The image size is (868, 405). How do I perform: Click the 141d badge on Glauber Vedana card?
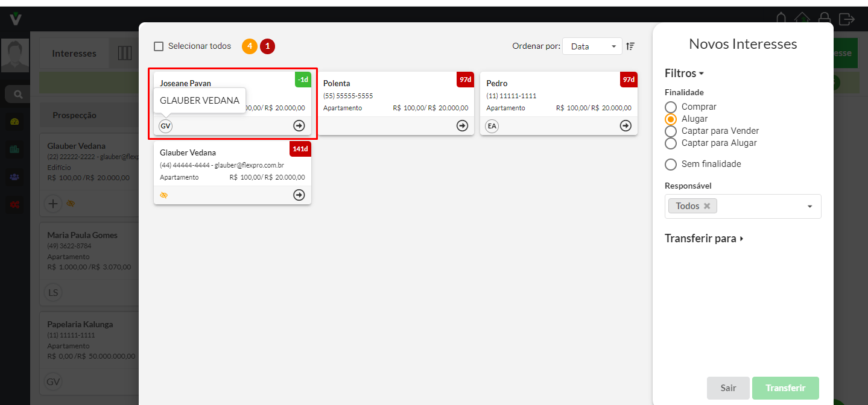300,149
